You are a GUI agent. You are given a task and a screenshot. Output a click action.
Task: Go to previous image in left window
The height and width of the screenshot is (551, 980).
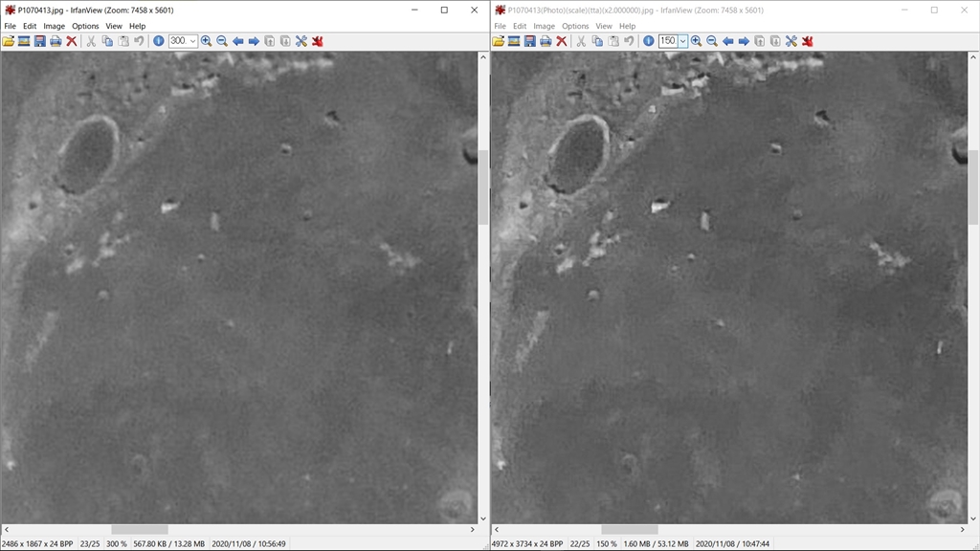pyautogui.click(x=238, y=41)
